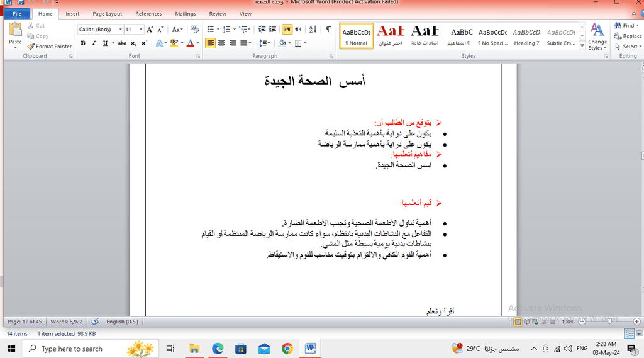Expand the Styles gallery
This screenshot has width=644, height=358.
(x=582, y=46)
